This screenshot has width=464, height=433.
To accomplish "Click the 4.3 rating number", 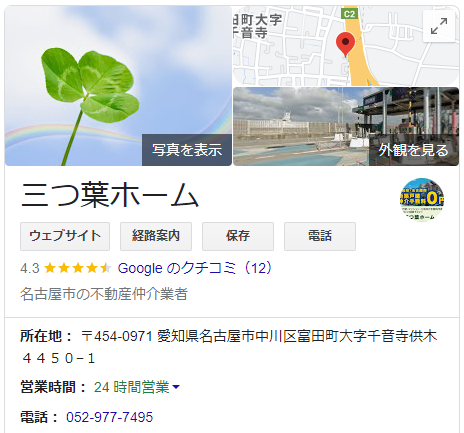I will point(30,268).
